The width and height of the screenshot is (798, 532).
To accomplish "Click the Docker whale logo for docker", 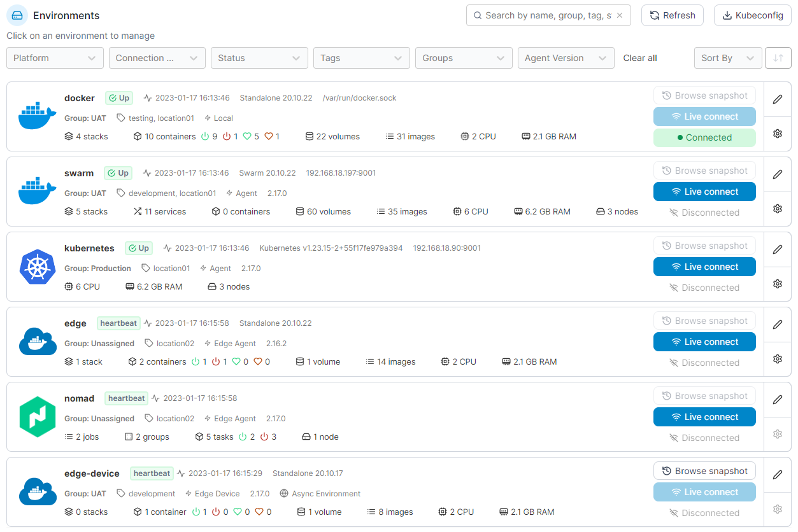I will 38,116.
